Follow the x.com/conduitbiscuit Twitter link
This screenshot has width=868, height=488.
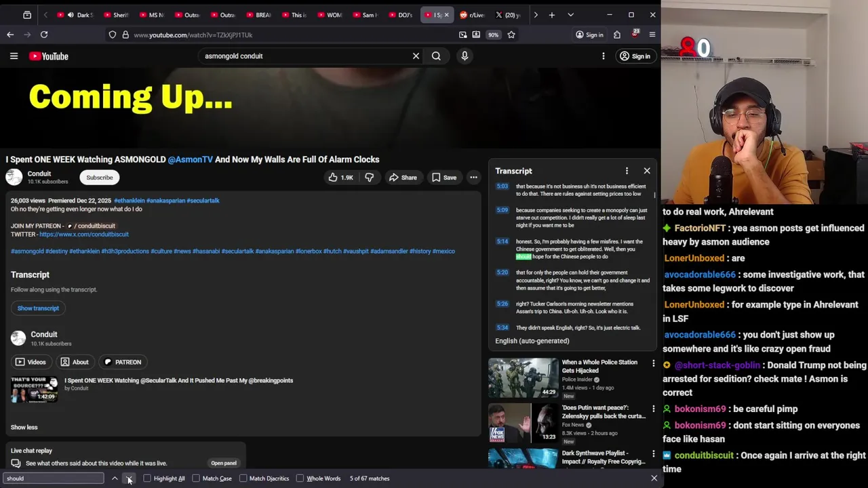pos(84,235)
